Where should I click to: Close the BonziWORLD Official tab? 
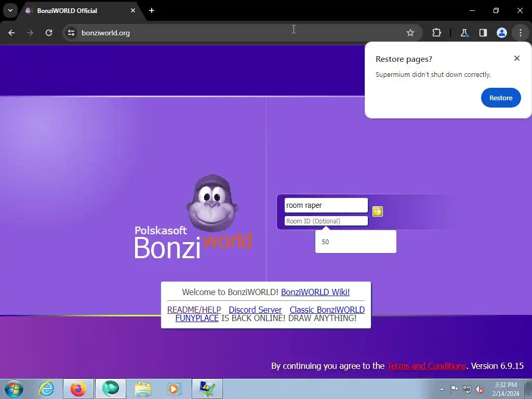pyautogui.click(x=133, y=10)
